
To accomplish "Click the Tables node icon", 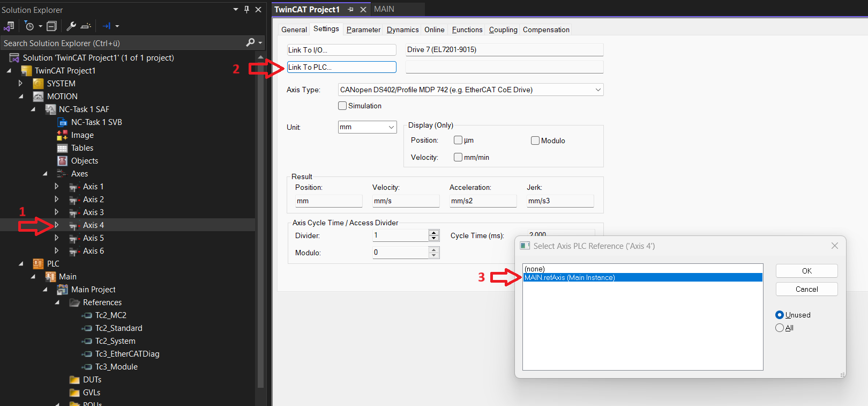I will pos(62,148).
